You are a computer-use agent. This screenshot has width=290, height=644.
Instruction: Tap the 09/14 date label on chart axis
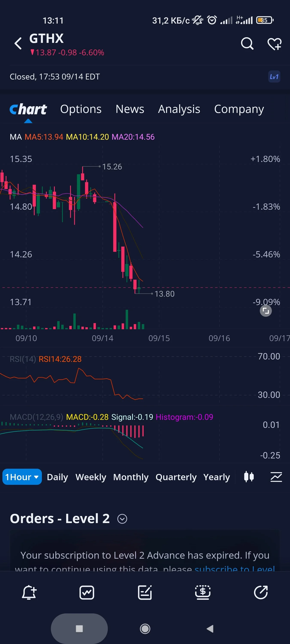pyautogui.click(x=103, y=338)
